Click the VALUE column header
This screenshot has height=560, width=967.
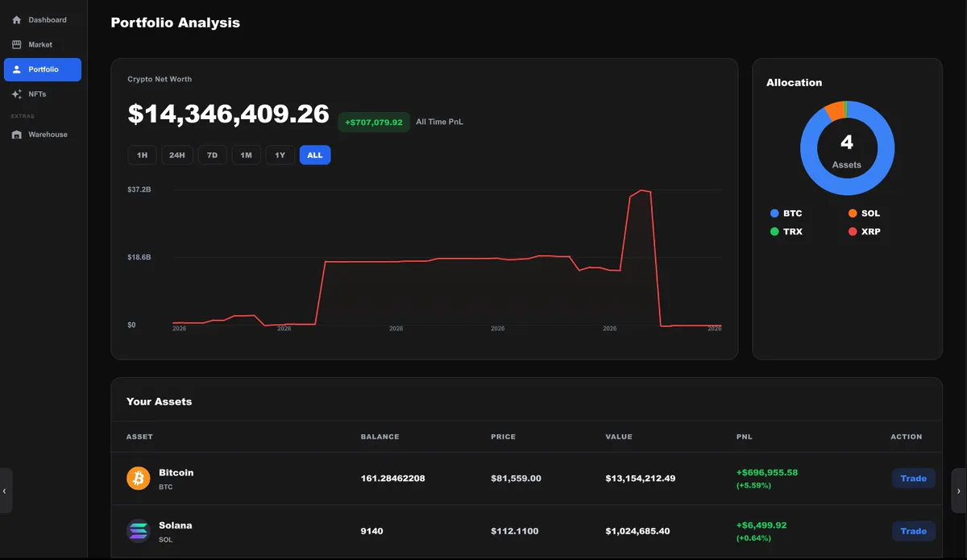(x=619, y=437)
